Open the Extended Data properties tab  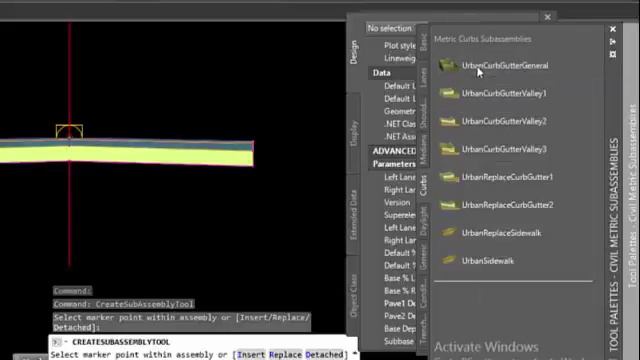pos(354,215)
